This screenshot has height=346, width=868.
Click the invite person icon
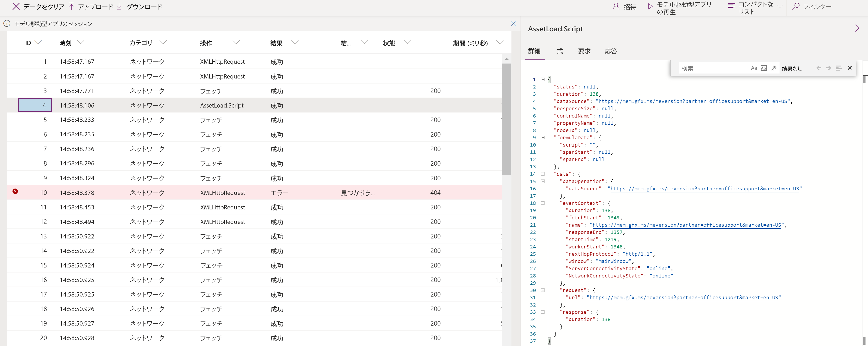(x=616, y=6)
